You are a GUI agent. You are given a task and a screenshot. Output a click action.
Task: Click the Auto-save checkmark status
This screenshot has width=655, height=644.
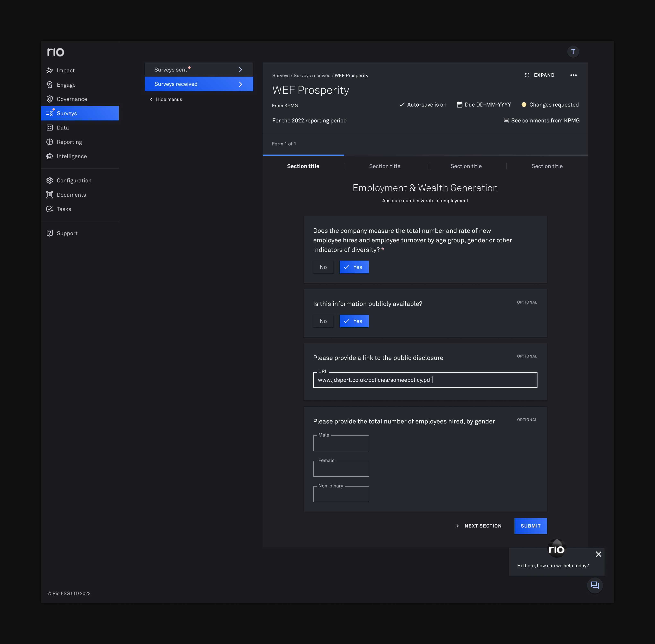tap(402, 104)
